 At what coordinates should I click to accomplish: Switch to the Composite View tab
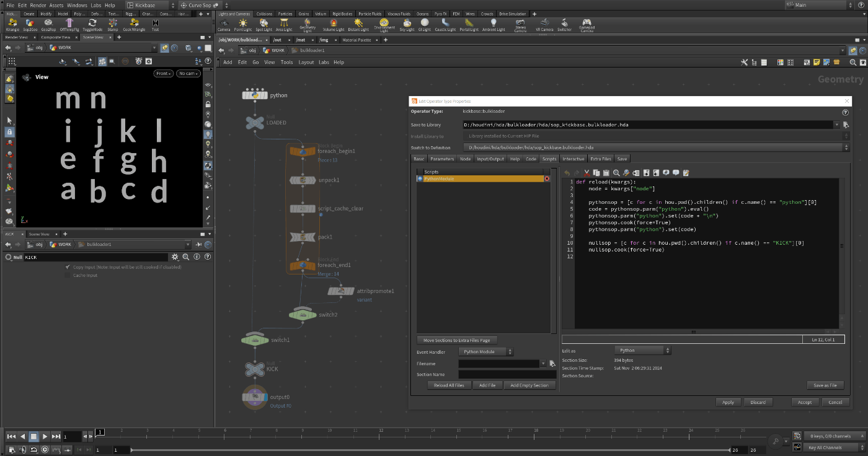(56, 37)
